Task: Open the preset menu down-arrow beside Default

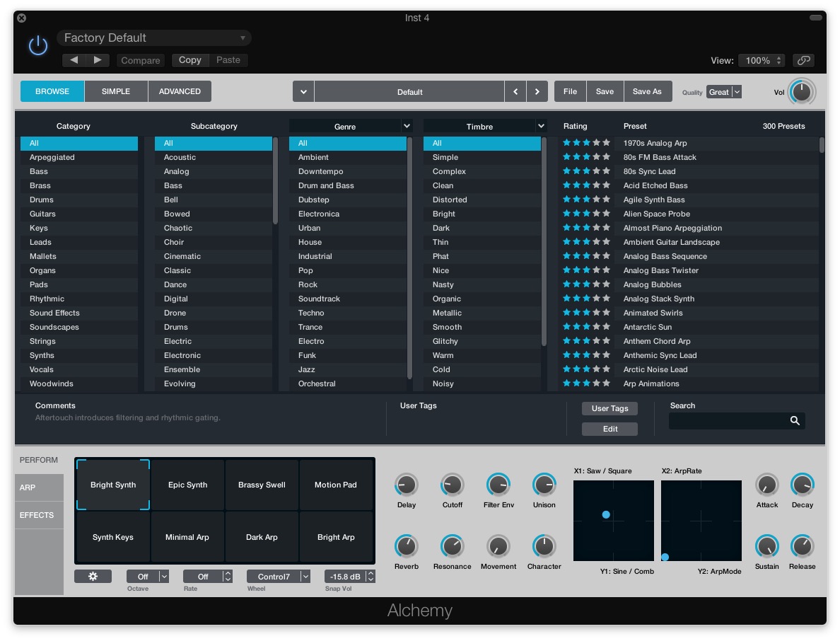Action: pos(303,92)
